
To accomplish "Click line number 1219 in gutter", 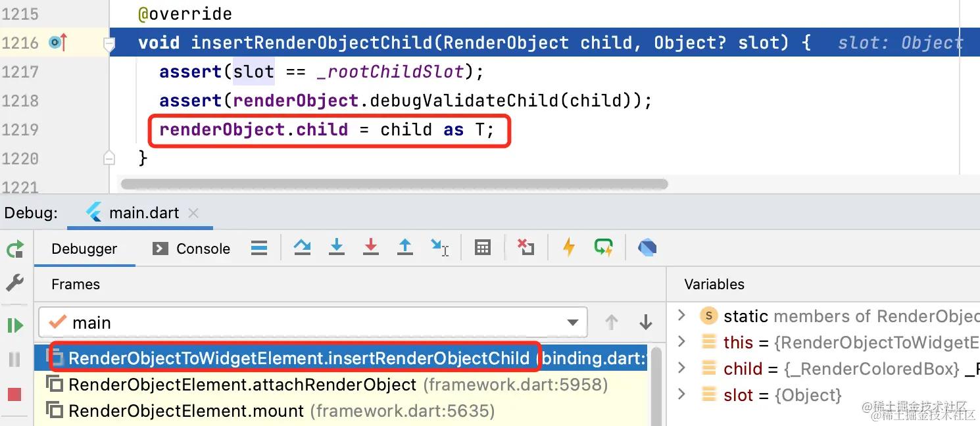I will click(x=20, y=130).
